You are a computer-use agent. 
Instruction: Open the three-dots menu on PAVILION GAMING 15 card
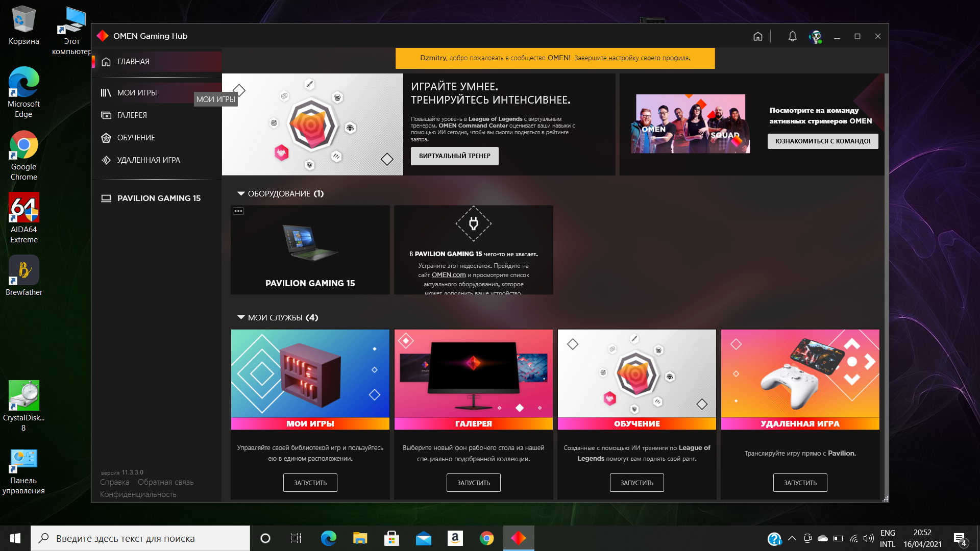[x=238, y=210]
